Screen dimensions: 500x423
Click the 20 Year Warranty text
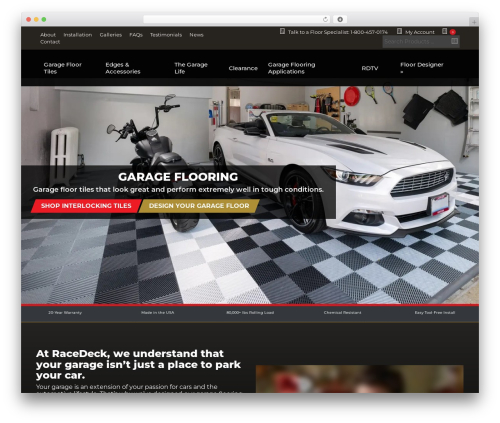pos(65,313)
